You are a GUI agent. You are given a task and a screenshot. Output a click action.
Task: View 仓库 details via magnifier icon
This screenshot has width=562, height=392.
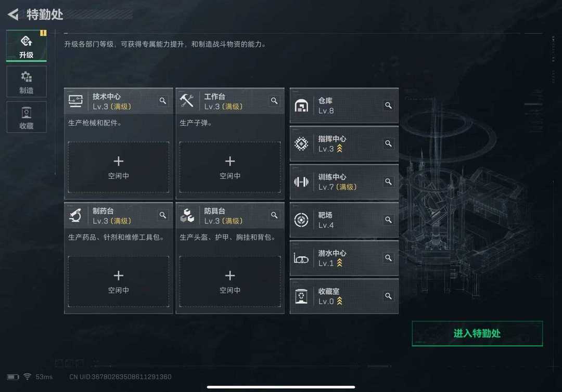pyautogui.click(x=388, y=105)
